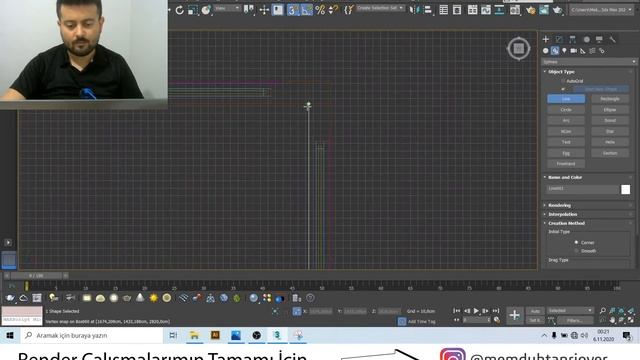
Task: Select Corner initial type radio button
Action: (x=576, y=242)
